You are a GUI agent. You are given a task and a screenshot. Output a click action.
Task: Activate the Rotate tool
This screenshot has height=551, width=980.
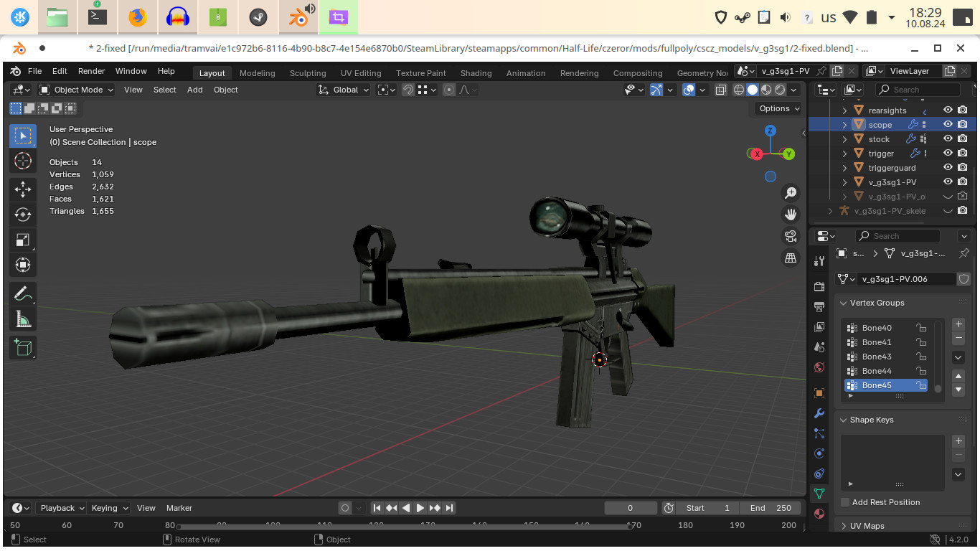pyautogui.click(x=22, y=215)
